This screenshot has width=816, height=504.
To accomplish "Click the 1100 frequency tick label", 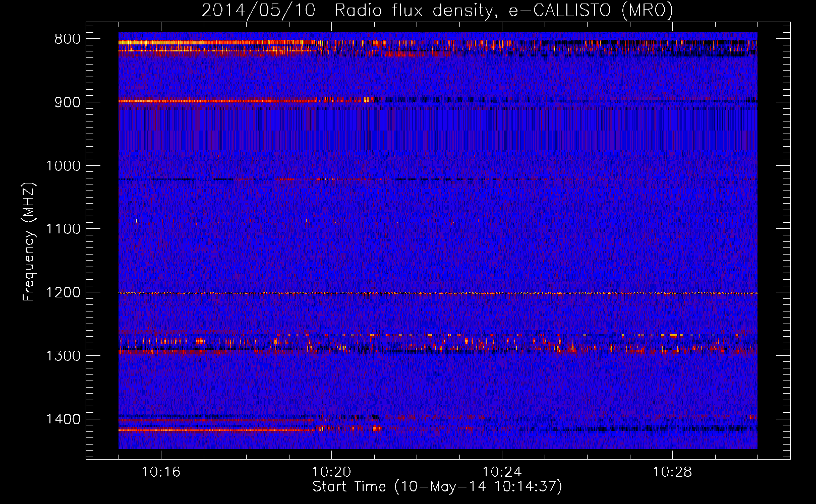I will point(63,229).
